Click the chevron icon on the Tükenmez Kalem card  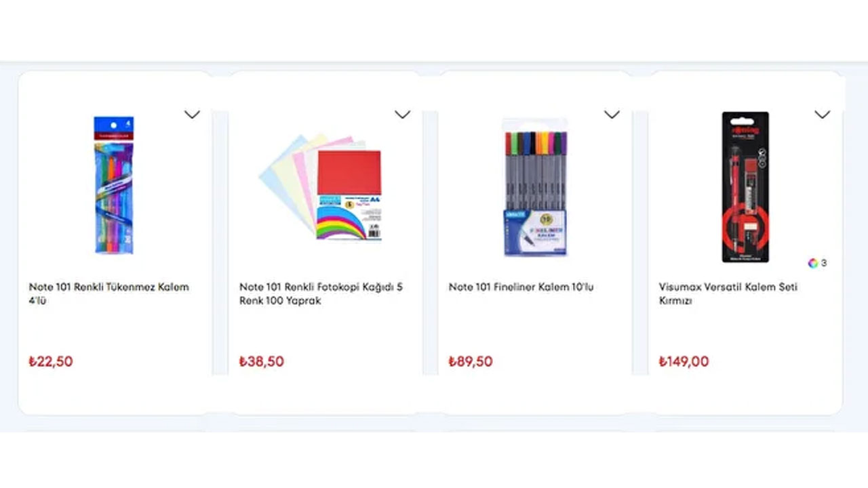coord(192,115)
